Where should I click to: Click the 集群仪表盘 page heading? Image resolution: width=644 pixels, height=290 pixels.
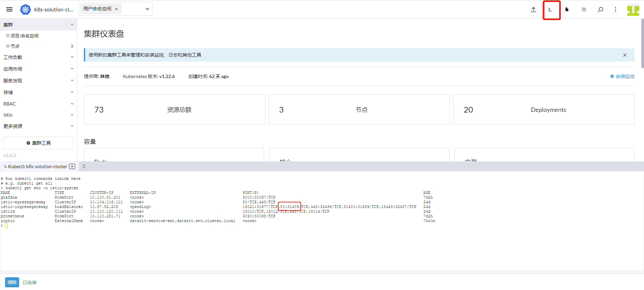coord(104,34)
